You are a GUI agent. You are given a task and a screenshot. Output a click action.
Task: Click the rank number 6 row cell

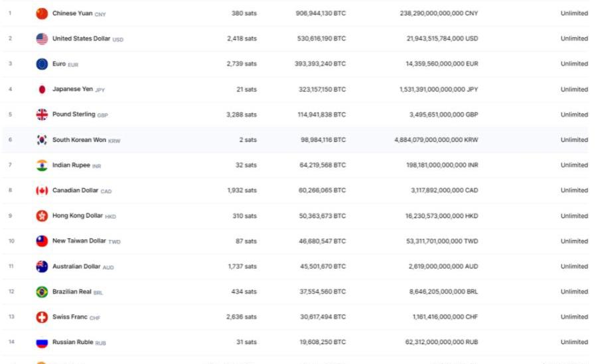pos(11,140)
